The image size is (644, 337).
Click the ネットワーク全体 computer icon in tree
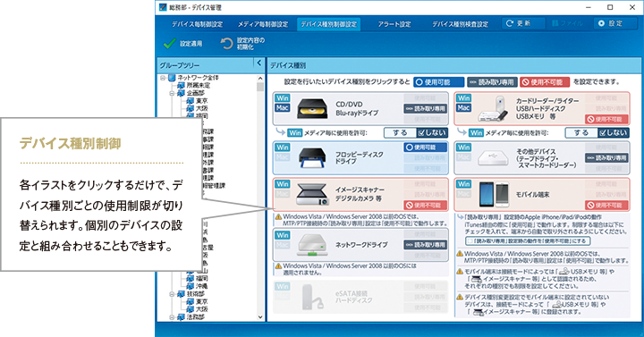172,78
